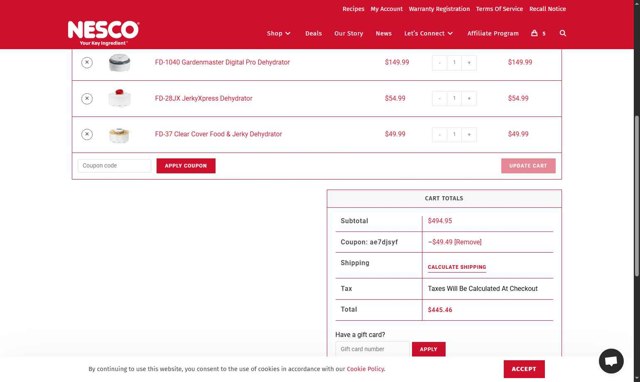The width and height of the screenshot is (640, 382).
Task: Click the Update Cart button
Action: coord(528,166)
